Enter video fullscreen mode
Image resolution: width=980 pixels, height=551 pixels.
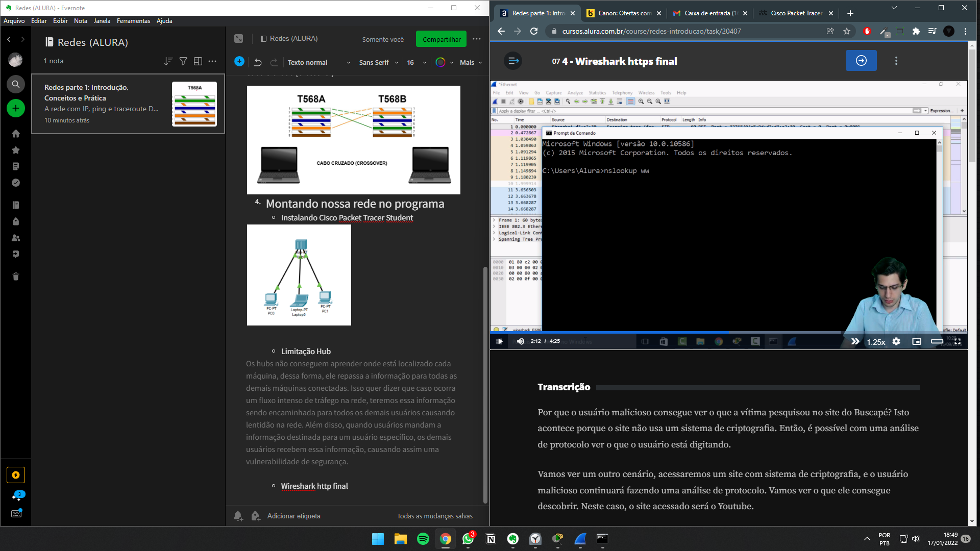[x=958, y=341]
